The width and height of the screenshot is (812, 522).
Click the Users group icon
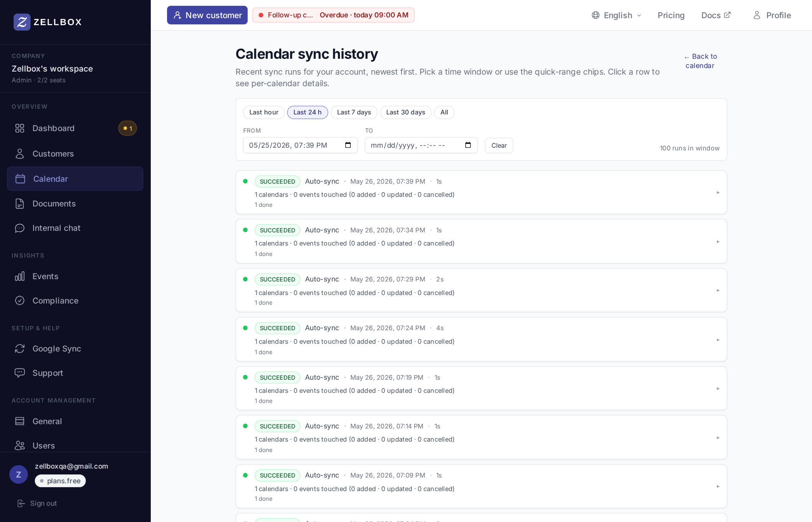(x=20, y=446)
